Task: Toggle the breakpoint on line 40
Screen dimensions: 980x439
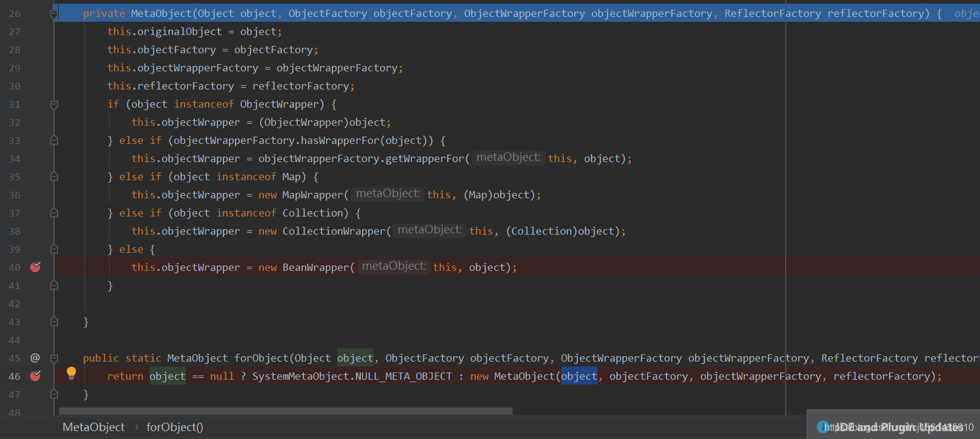Action: (36, 267)
